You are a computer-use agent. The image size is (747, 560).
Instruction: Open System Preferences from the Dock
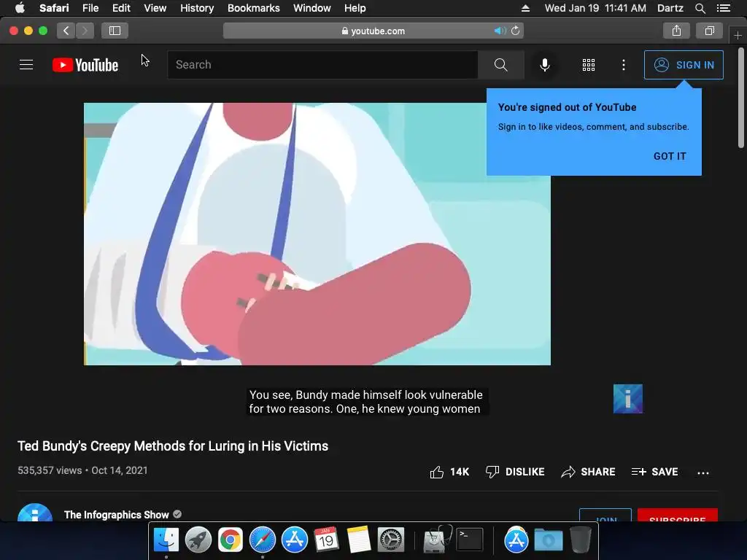[391, 540]
